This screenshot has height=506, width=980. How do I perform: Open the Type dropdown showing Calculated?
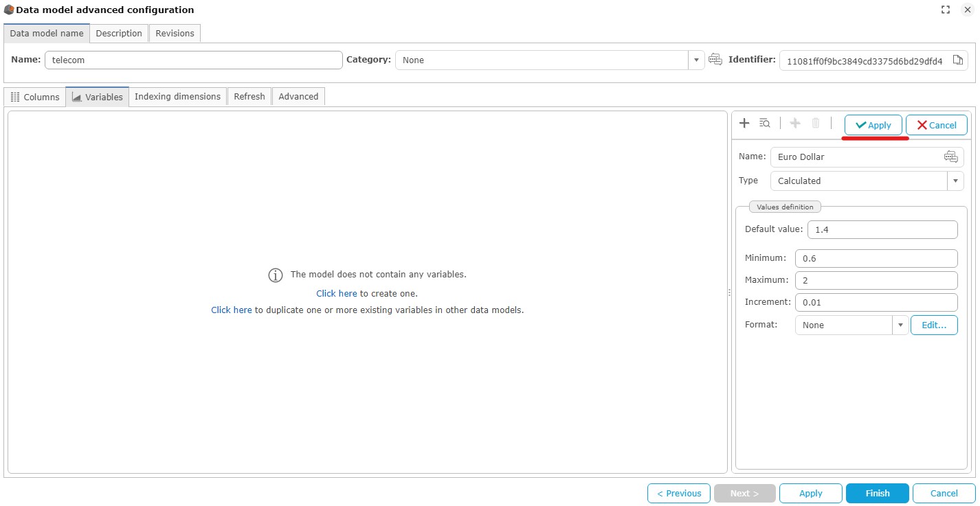(x=955, y=181)
